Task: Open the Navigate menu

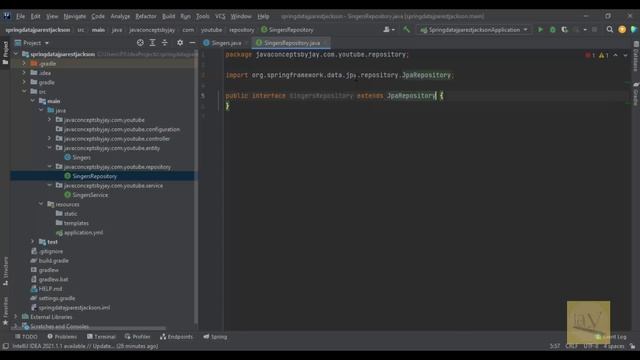Action: 75,16
